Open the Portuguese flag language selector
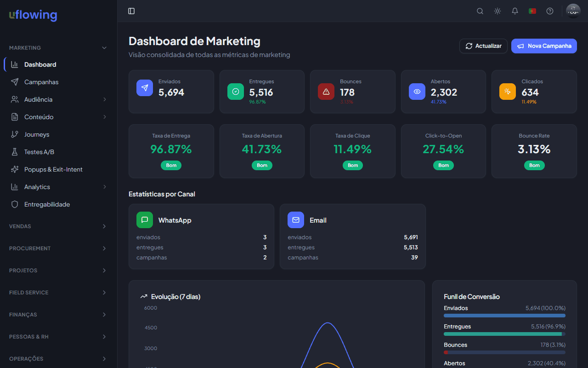This screenshot has height=368, width=588. pyautogui.click(x=532, y=11)
